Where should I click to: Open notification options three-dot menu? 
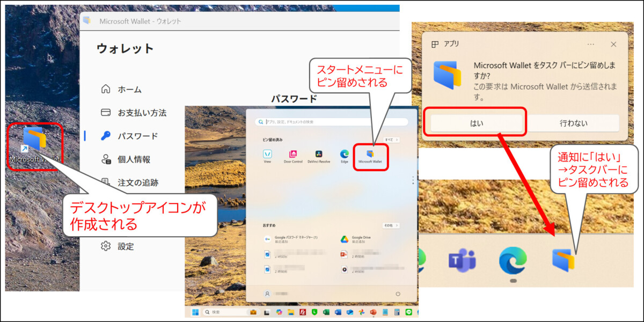pos(591,44)
